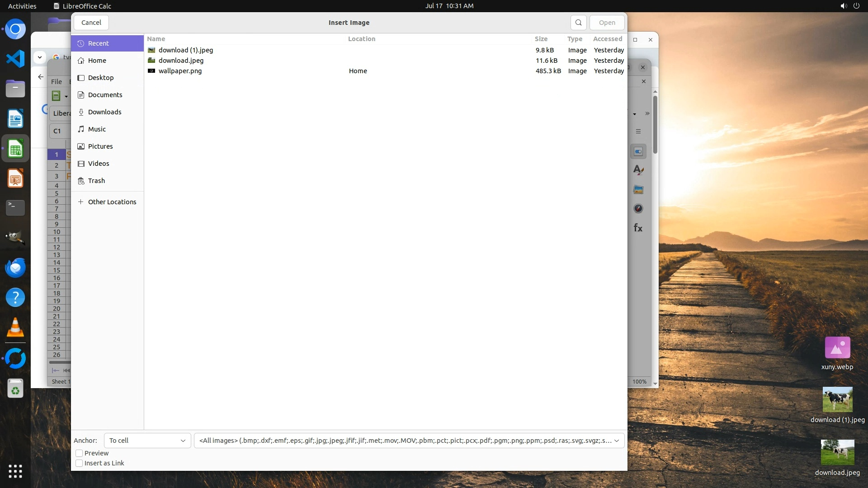Enable the Preview checkbox

79,453
